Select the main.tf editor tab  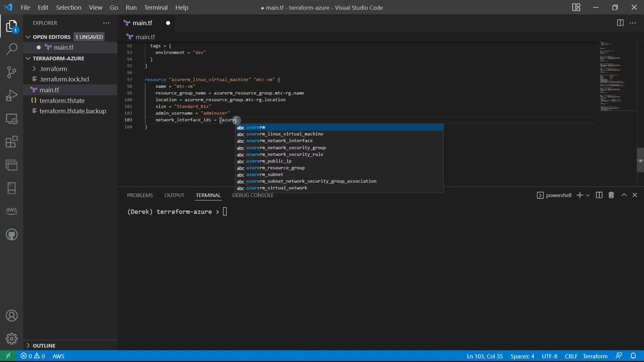click(146, 23)
